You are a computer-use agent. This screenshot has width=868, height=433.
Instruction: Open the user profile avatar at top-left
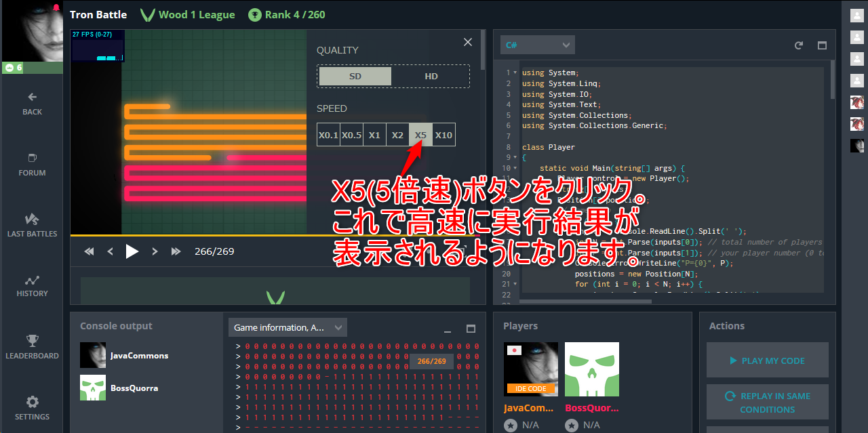pos(31,30)
